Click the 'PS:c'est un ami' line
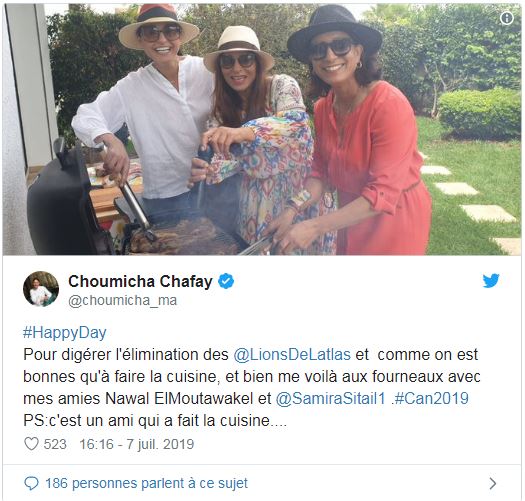525x501 pixels. click(x=155, y=421)
